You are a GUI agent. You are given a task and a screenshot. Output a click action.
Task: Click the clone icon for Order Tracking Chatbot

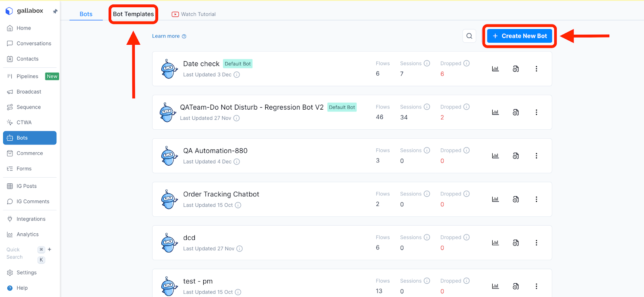516,199
